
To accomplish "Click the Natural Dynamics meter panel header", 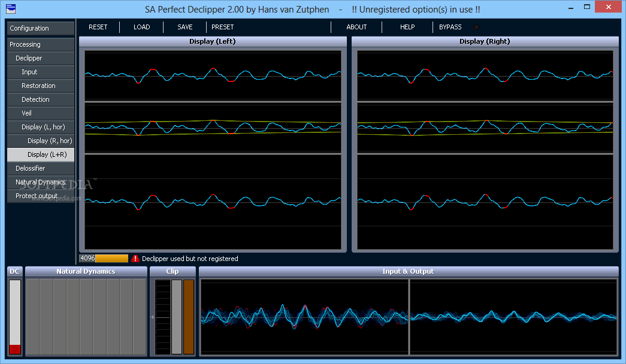I will pyautogui.click(x=86, y=271).
